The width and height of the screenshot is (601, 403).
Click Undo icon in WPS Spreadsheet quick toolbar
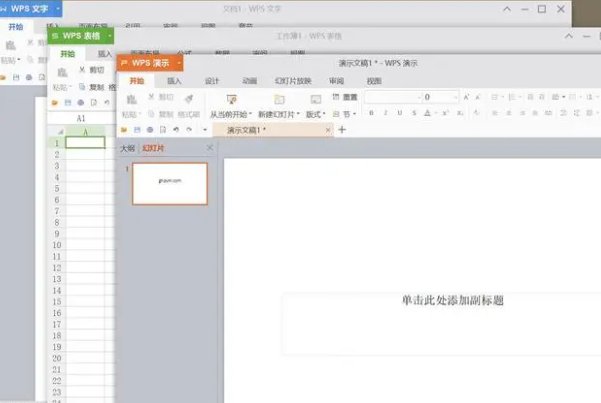coord(107,103)
